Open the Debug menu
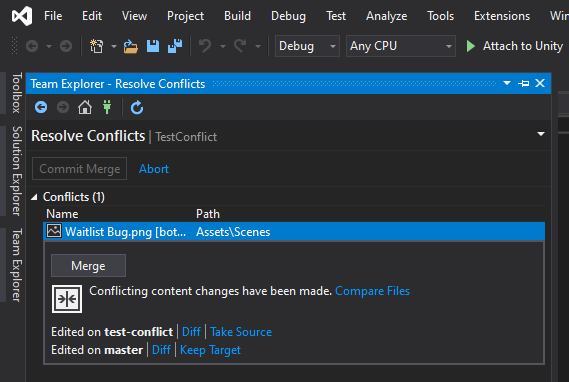 (288, 16)
